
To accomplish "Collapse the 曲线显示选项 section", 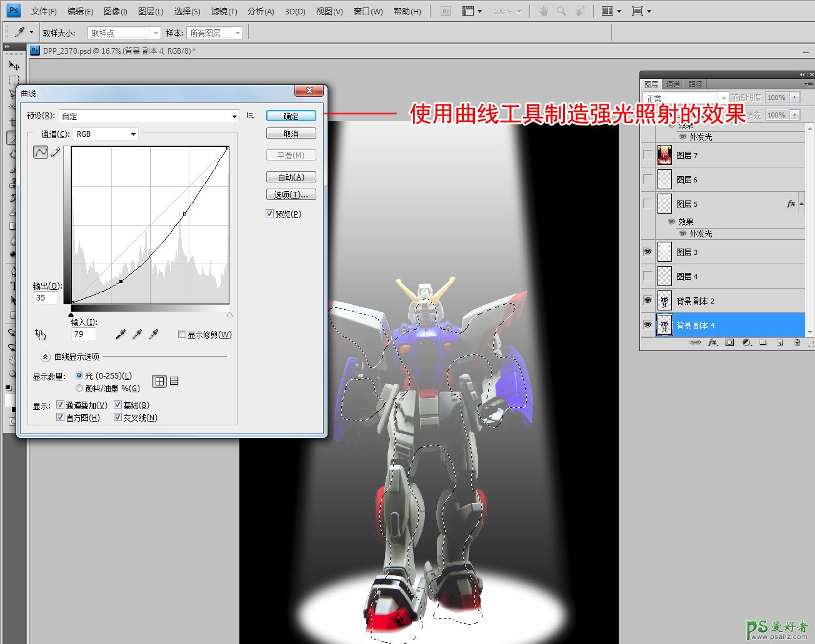I will coord(46,357).
